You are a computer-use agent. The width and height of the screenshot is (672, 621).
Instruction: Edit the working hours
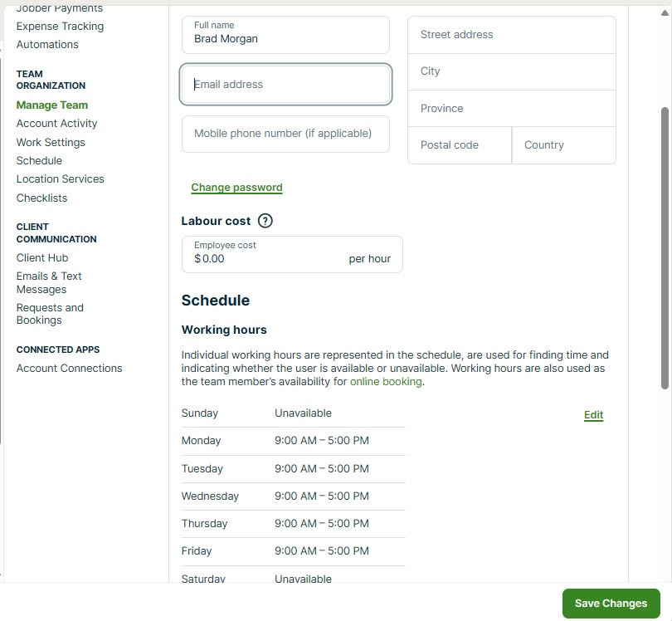click(x=593, y=415)
